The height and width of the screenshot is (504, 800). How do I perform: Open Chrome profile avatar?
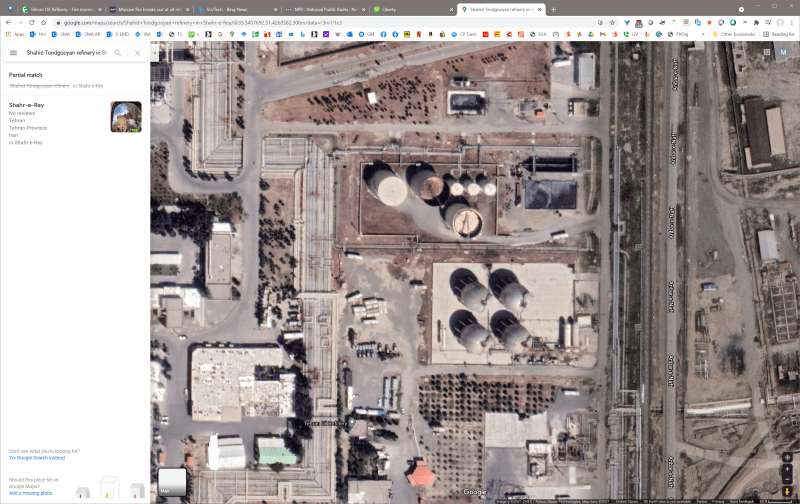click(x=780, y=22)
